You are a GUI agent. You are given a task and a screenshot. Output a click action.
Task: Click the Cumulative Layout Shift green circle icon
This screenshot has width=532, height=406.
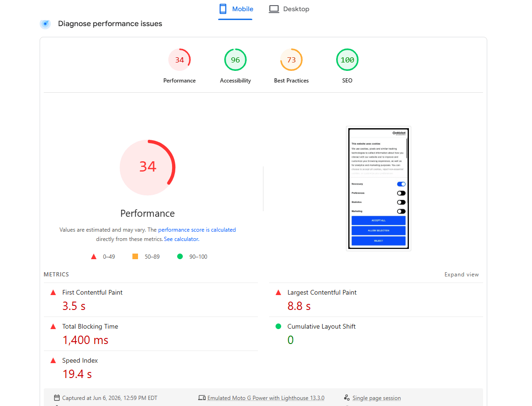click(278, 326)
